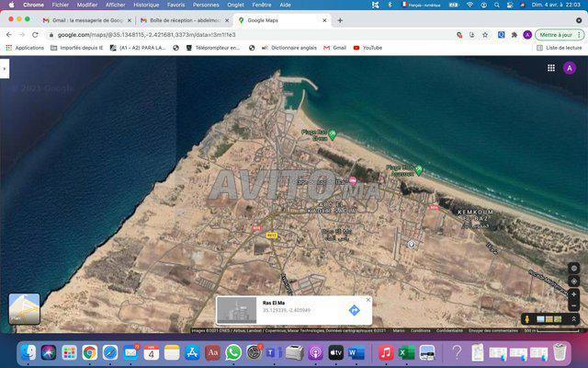Click the pink lodging marker on the map
The height and width of the screenshot is (368, 588).
[353, 181]
